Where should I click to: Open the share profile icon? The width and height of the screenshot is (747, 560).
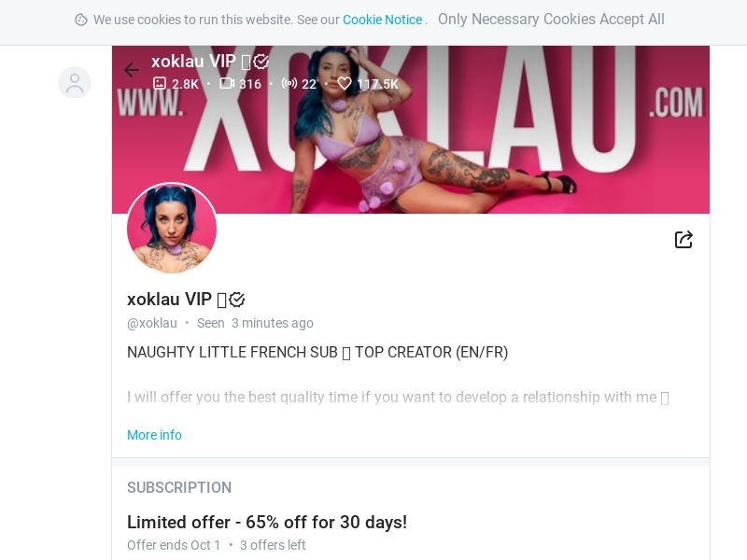(x=684, y=239)
